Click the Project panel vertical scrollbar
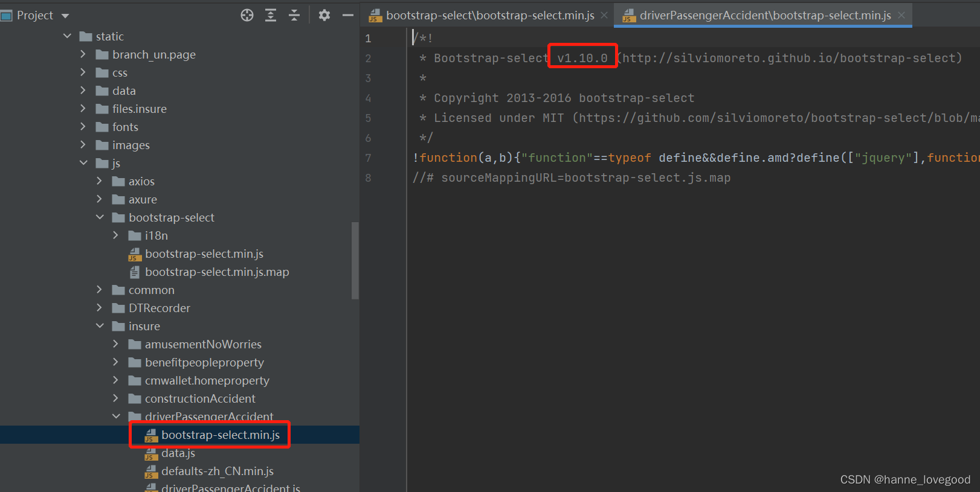Screen dimensions: 980x492 coord(355,261)
